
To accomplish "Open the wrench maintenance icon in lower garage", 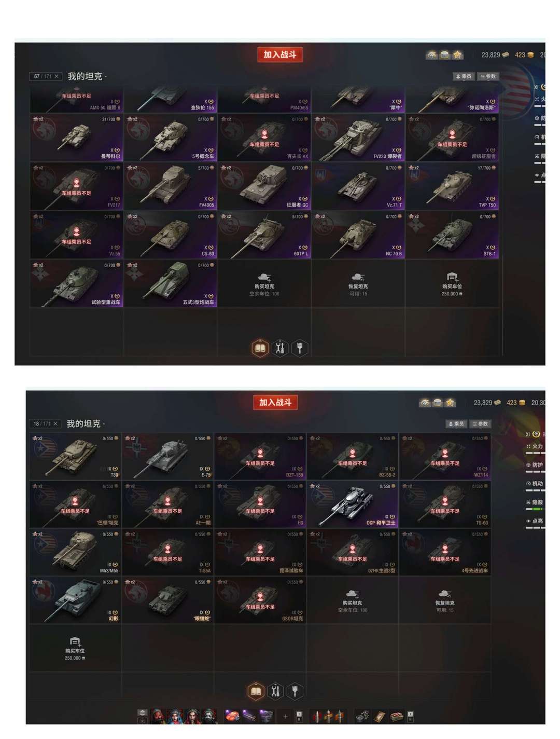I will 275,691.
